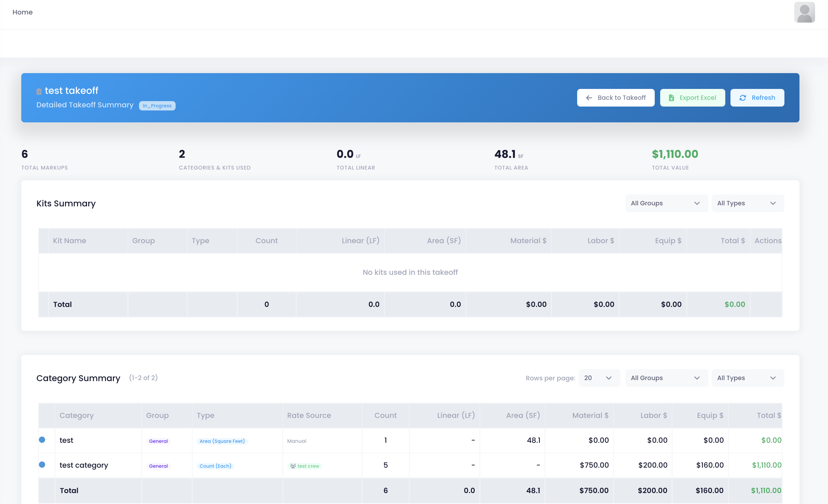Click the Category column header

(77, 415)
